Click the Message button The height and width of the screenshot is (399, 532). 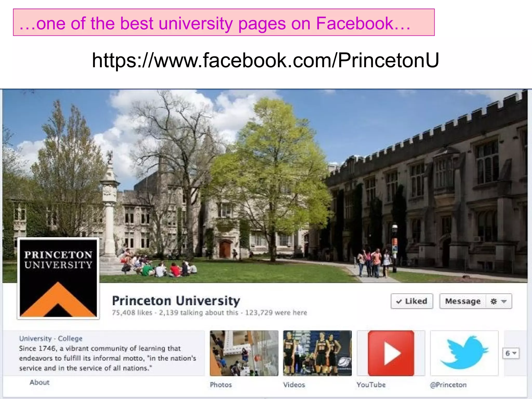click(x=463, y=301)
